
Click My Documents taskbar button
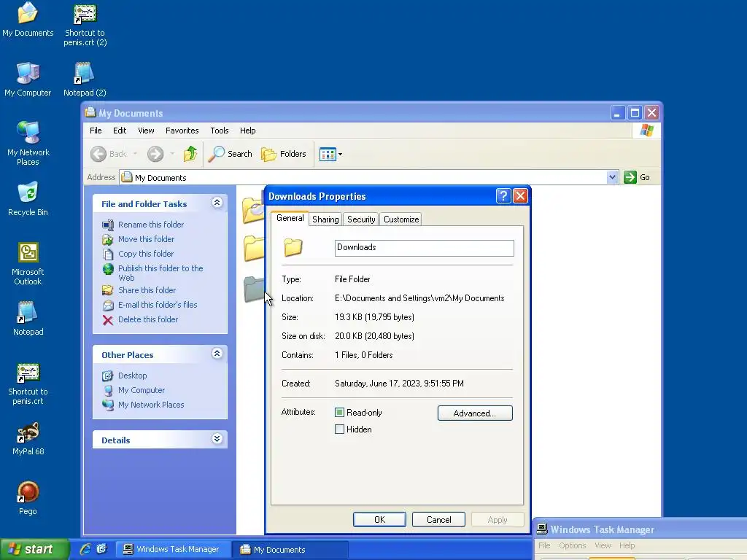click(290, 549)
